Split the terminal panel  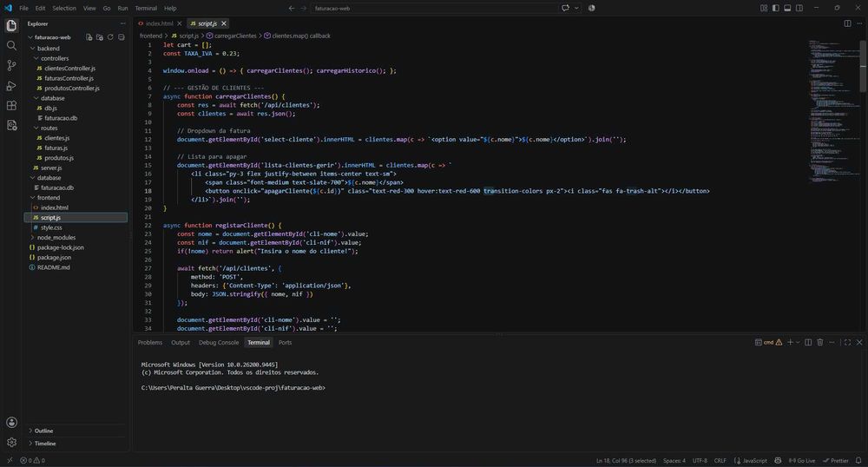808,343
